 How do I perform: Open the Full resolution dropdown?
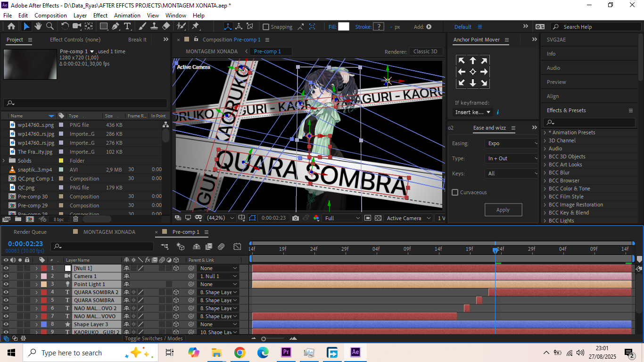pyautogui.click(x=342, y=218)
